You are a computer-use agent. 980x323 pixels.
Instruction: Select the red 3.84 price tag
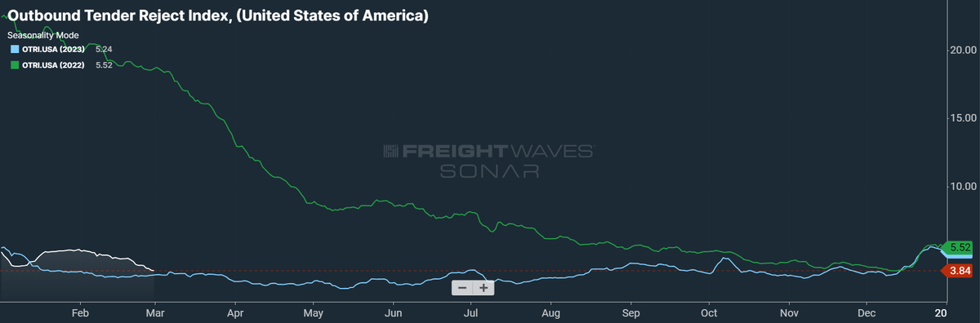click(x=955, y=271)
